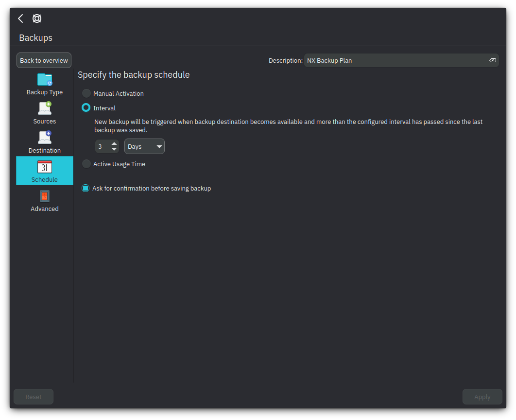Open the help lifebuoy icon
Screen dimensions: 516x420
click(37, 18)
